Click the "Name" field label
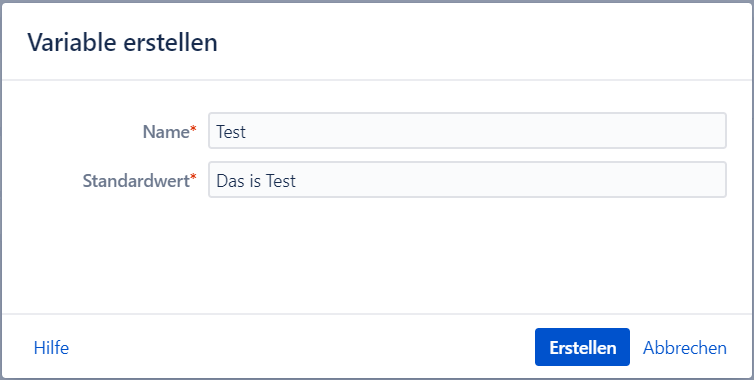Viewport: 754px width, 380px height. [166, 132]
